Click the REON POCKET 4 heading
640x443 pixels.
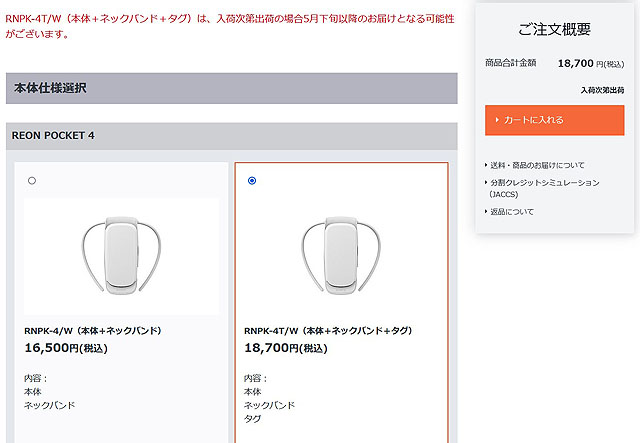[x=53, y=136]
